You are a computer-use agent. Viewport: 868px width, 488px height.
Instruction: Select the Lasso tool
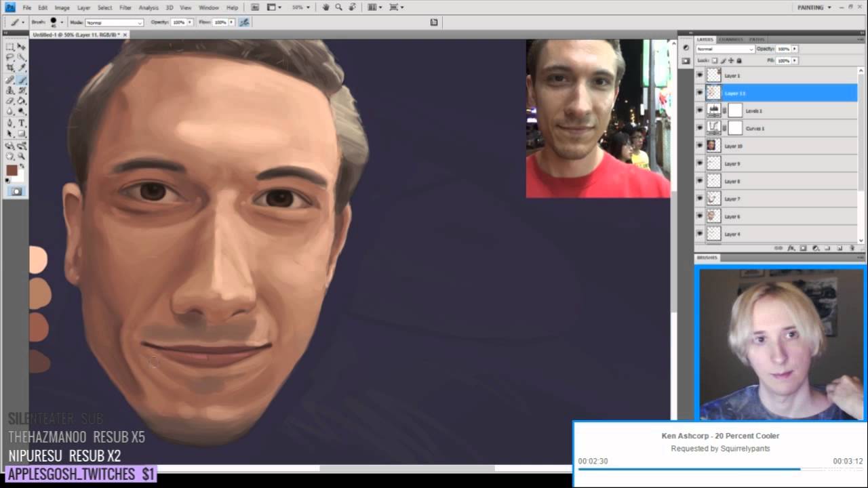(10, 58)
